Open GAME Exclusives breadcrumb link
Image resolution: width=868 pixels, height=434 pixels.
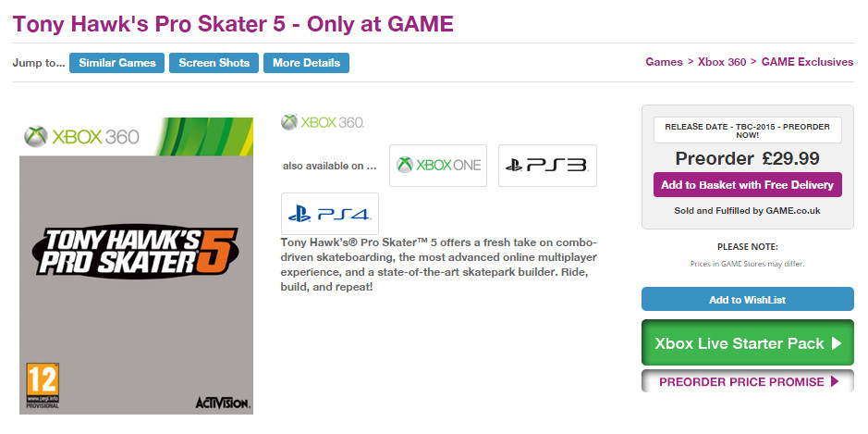pos(808,63)
